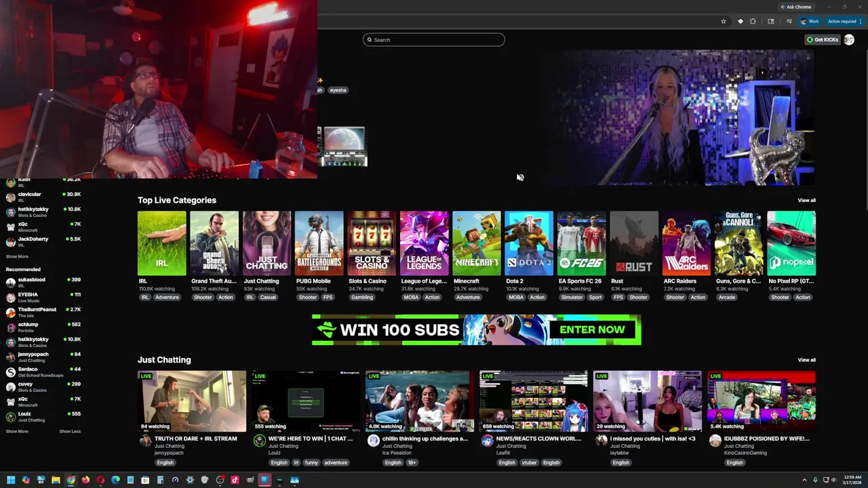The image size is (868, 488).
Task: Open File Explorer from the taskbar
Action: [x=56, y=480]
